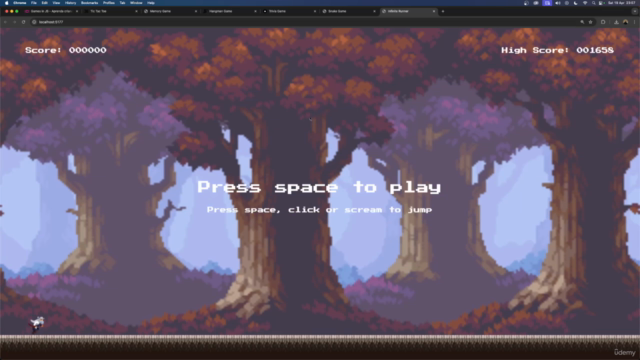This screenshot has width=640, height=360.
Task: Open the sound volume menu
Action: tap(558, 3)
